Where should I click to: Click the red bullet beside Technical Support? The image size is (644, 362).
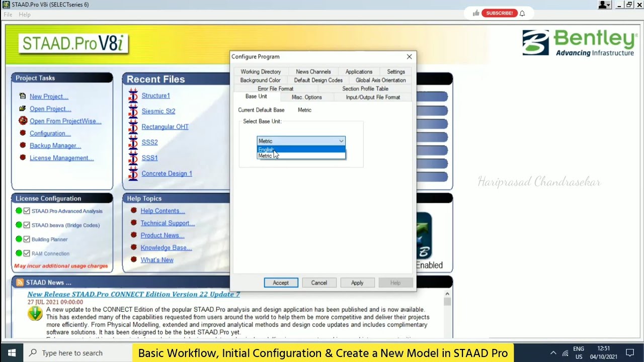point(134,223)
